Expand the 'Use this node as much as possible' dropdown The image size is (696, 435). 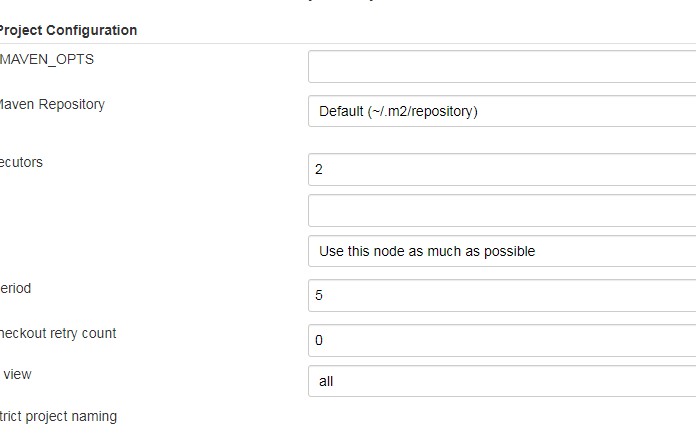point(500,251)
